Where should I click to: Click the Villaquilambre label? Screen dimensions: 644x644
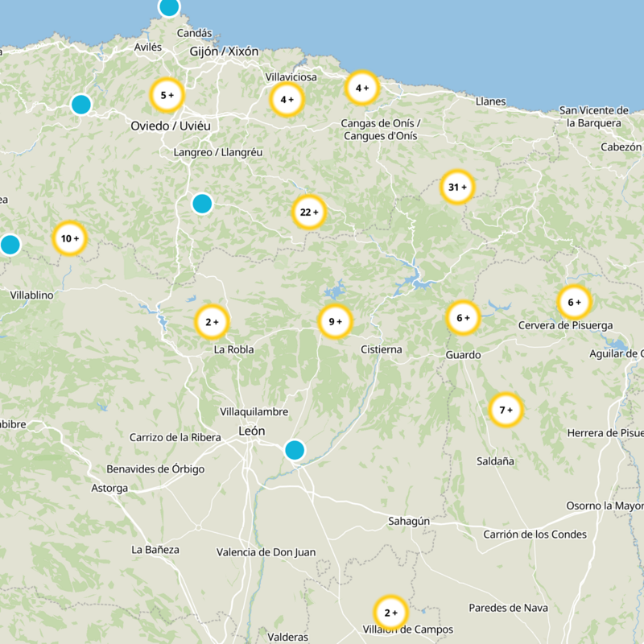pyautogui.click(x=254, y=411)
